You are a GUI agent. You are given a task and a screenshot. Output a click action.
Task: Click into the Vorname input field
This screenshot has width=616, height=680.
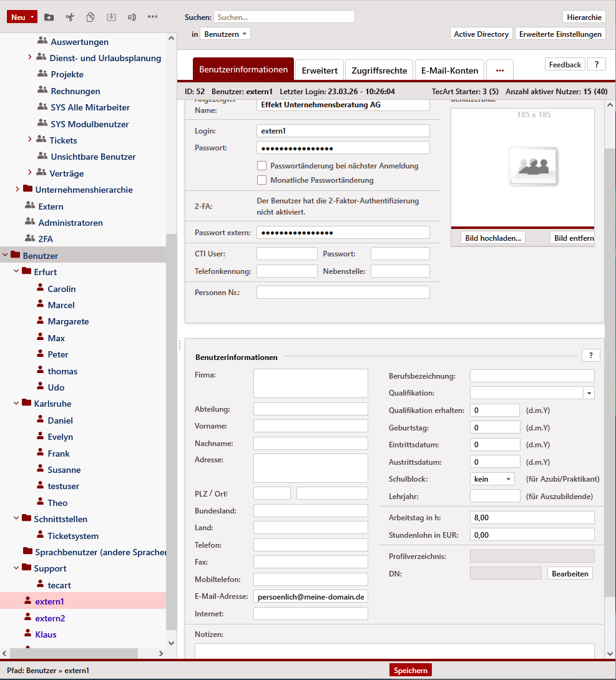310,426
